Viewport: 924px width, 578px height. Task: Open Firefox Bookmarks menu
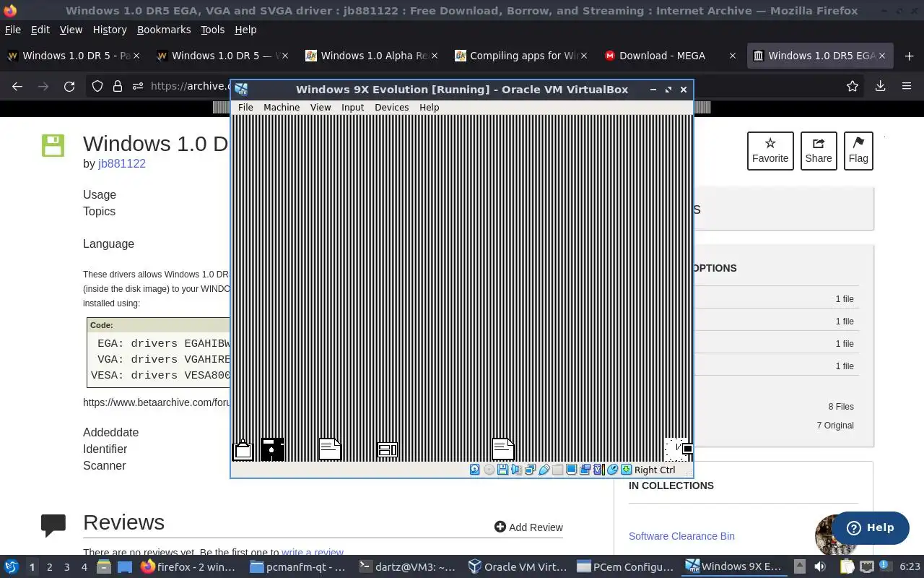coord(164,30)
